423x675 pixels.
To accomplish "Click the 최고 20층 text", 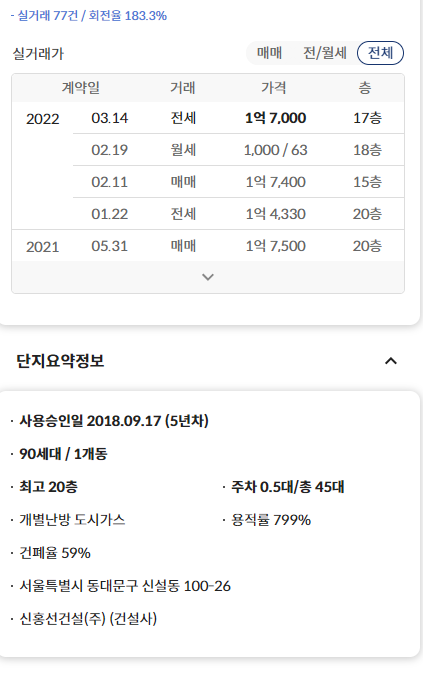I will point(48,487).
